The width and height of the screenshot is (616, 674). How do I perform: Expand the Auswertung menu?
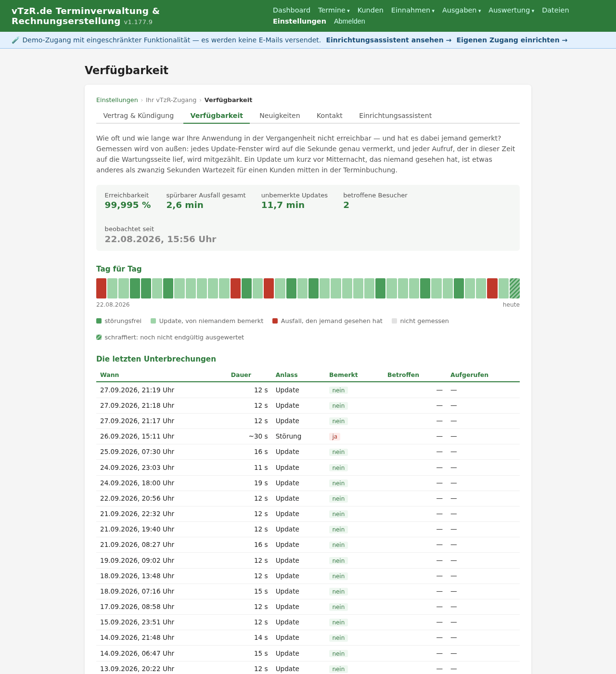click(511, 10)
